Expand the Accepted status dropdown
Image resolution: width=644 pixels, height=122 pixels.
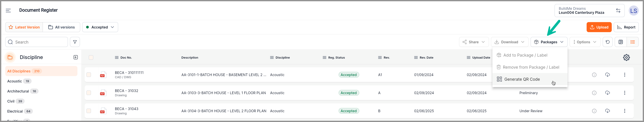tap(100, 27)
